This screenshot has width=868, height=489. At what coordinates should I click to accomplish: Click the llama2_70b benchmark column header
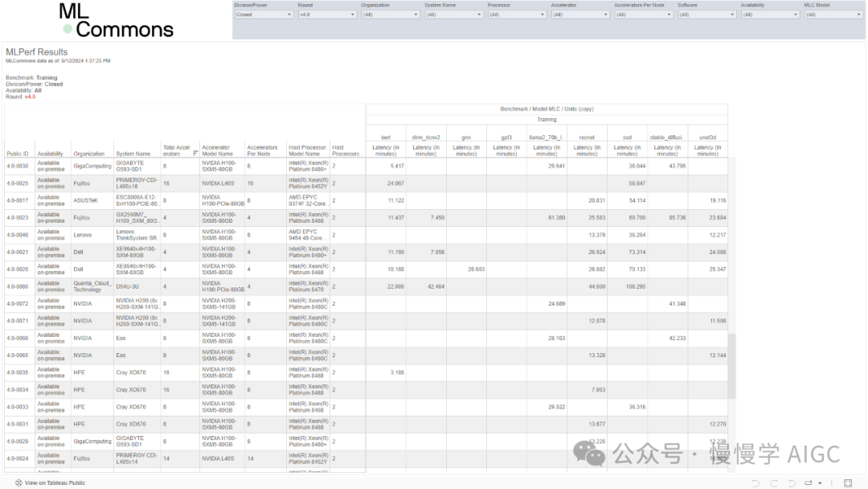[547, 138]
